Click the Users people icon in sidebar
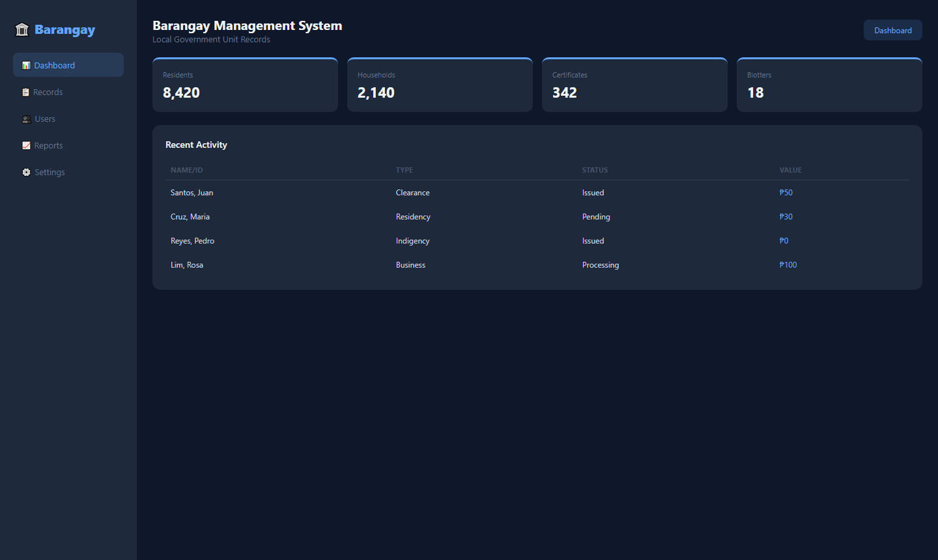Screen dimensions: 938x560 point(27,119)
